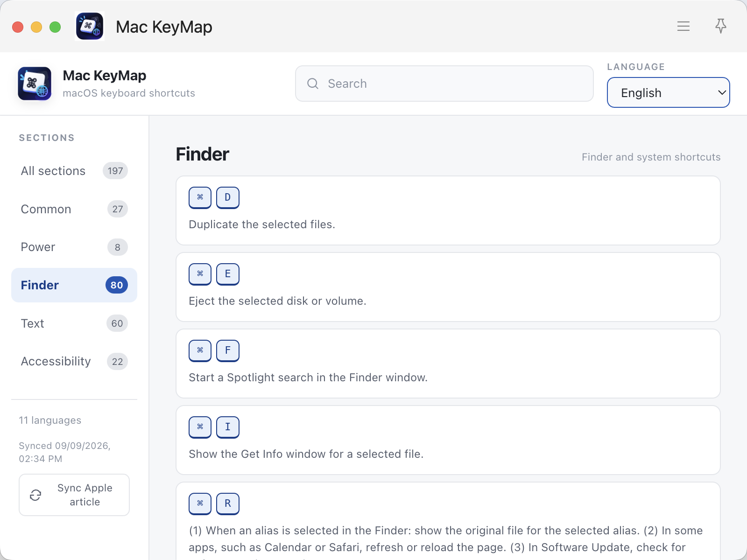Screen dimensions: 747x560
Task: Click the macOS keyboard shortcuts tagline
Action: pos(129,93)
